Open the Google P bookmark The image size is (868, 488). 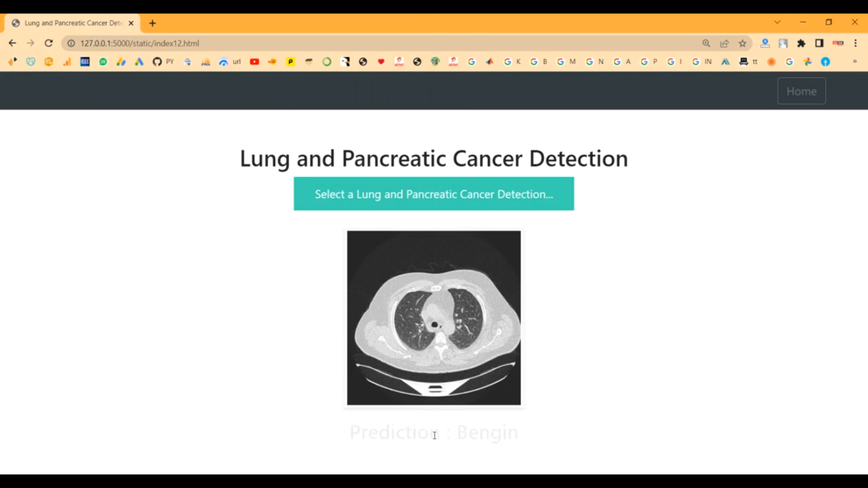(x=649, y=62)
